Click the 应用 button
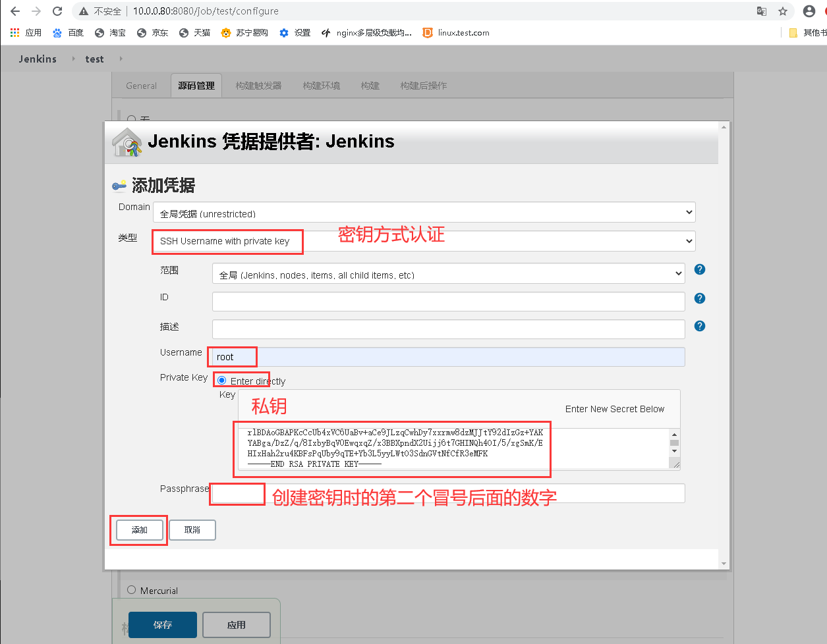827x644 pixels. (x=237, y=625)
